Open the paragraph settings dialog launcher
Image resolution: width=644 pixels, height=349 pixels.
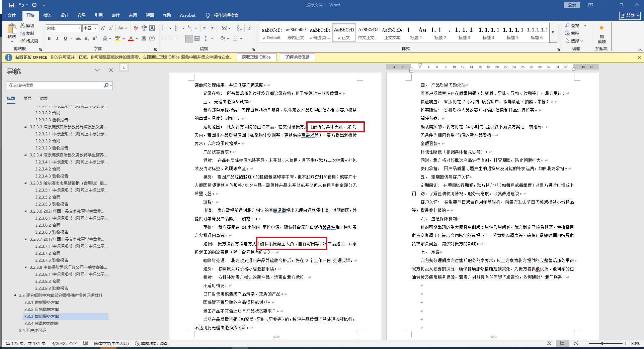pos(253,49)
